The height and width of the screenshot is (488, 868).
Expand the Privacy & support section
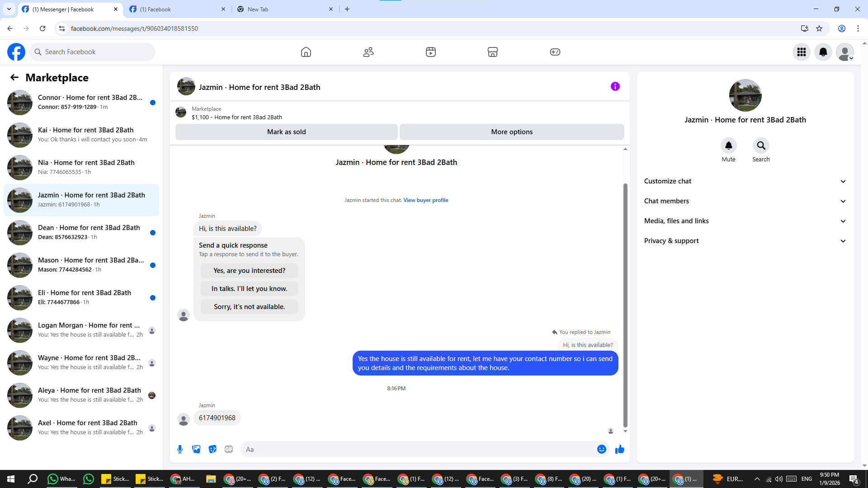click(x=745, y=241)
